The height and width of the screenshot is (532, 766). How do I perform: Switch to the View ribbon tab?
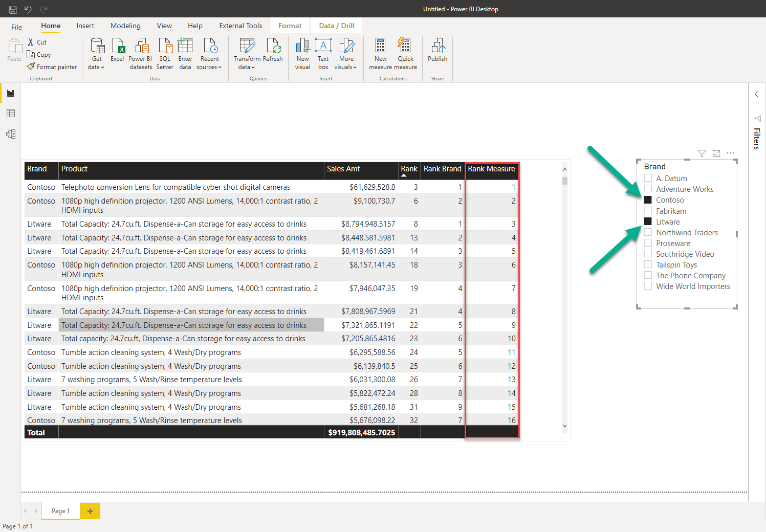[x=164, y=26]
